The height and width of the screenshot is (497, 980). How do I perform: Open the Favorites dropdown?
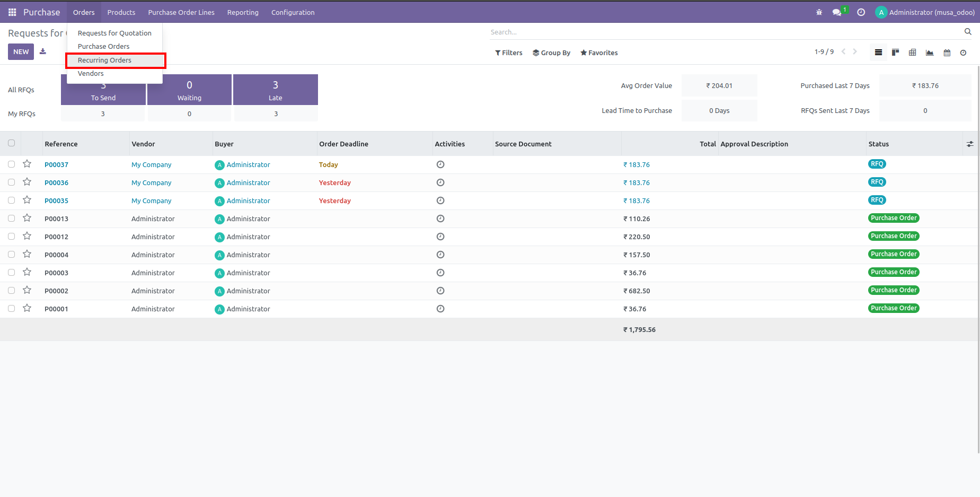click(598, 53)
